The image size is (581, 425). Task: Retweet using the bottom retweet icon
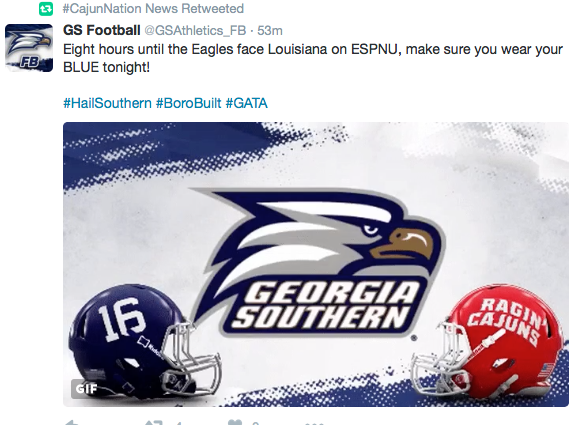tap(153, 422)
